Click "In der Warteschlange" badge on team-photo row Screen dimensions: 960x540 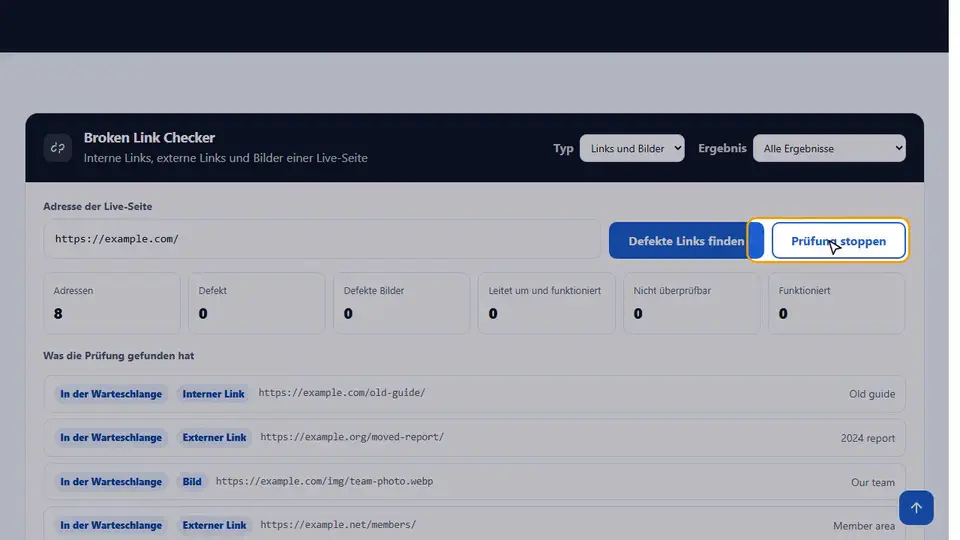click(x=111, y=482)
